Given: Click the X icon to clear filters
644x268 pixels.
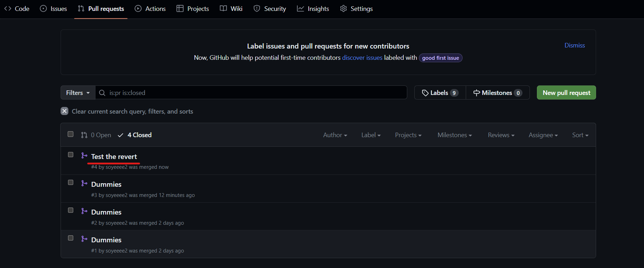Looking at the screenshot, I should pyautogui.click(x=64, y=111).
